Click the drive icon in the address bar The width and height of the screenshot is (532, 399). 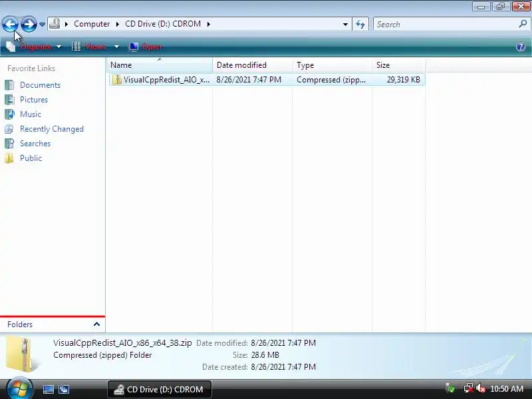55,24
